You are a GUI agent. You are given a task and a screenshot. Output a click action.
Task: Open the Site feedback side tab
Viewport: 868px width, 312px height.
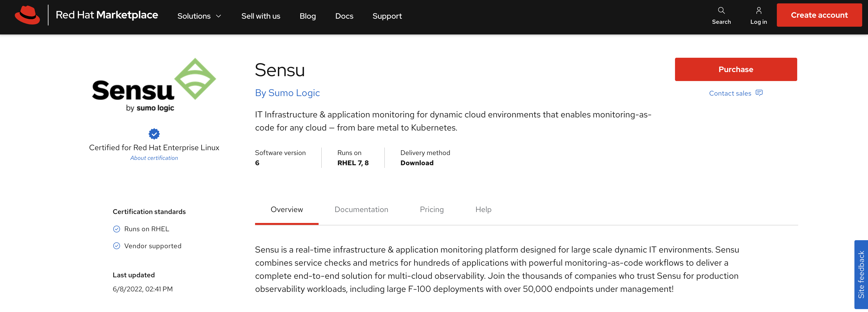[861, 274]
